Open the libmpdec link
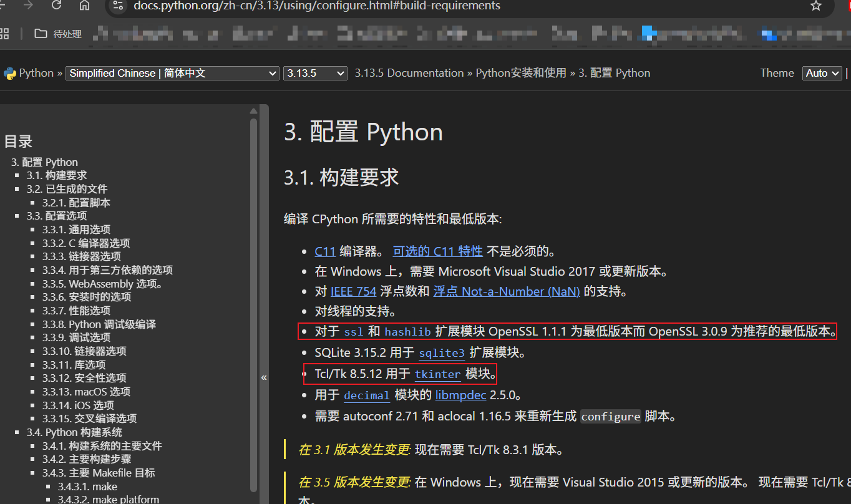Screen dimensions: 851x504 click(x=460, y=395)
